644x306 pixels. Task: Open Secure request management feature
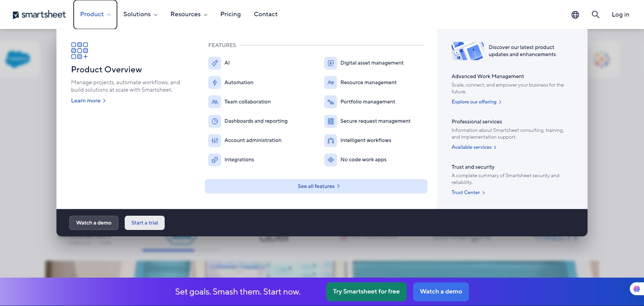[x=375, y=121]
